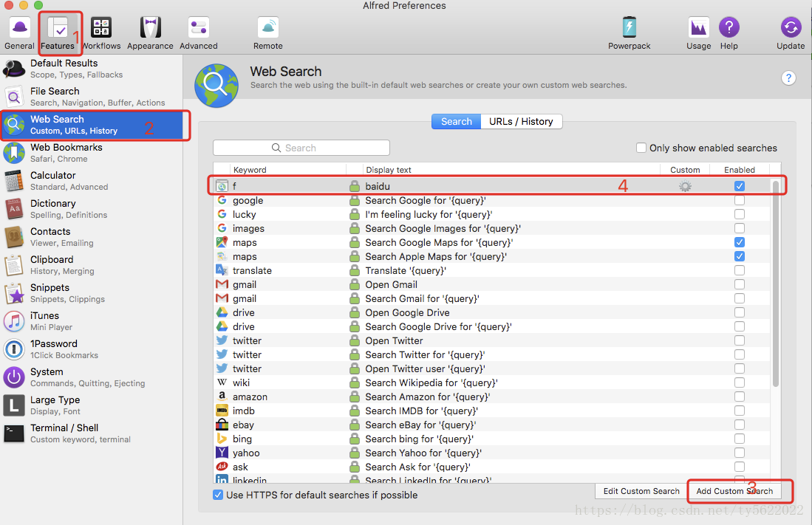The image size is (812, 525).
Task: Select 1Password in the sidebar
Action: pos(91,349)
